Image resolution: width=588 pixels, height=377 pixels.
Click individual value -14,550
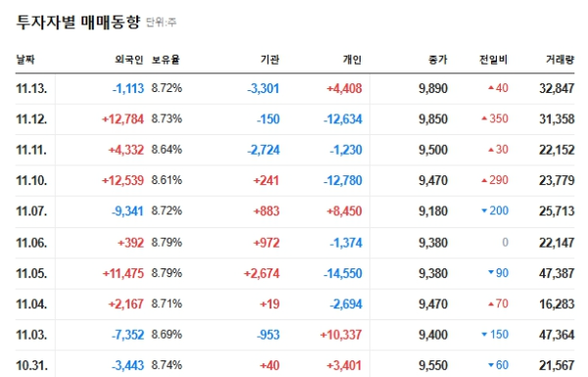click(x=343, y=274)
